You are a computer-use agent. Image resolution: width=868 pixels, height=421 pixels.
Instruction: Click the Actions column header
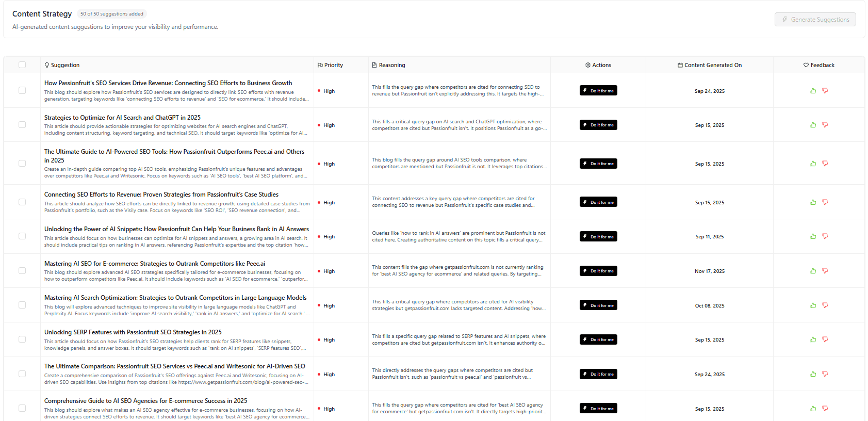(x=598, y=65)
